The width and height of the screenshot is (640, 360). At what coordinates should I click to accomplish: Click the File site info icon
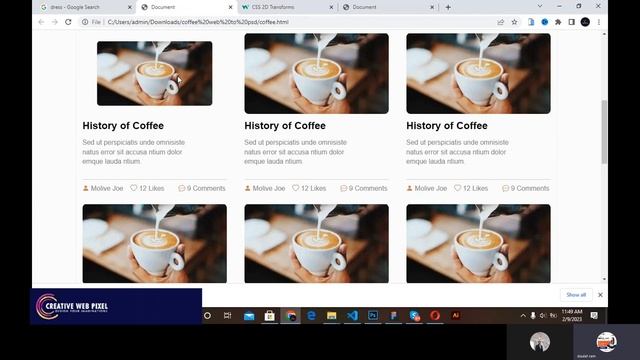(x=84, y=22)
